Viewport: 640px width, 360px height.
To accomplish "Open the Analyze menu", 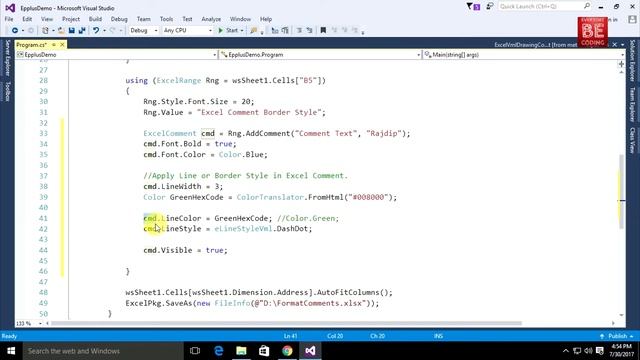I will click(x=211, y=19).
